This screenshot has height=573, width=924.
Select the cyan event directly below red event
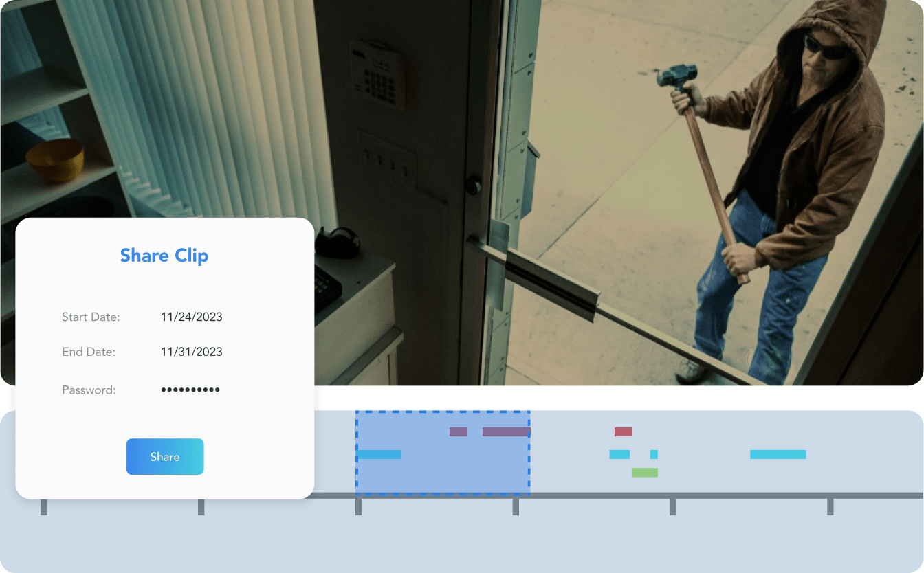point(619,454)
